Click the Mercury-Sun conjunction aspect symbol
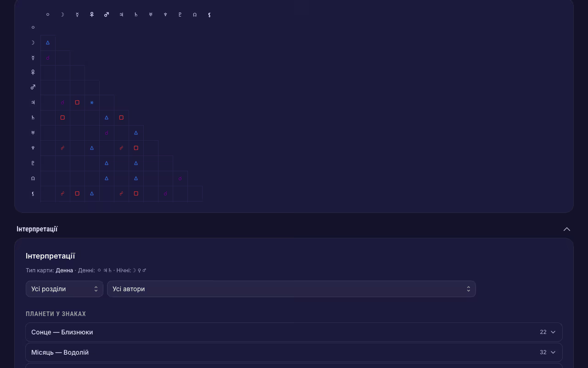 (x=48, y=58)
